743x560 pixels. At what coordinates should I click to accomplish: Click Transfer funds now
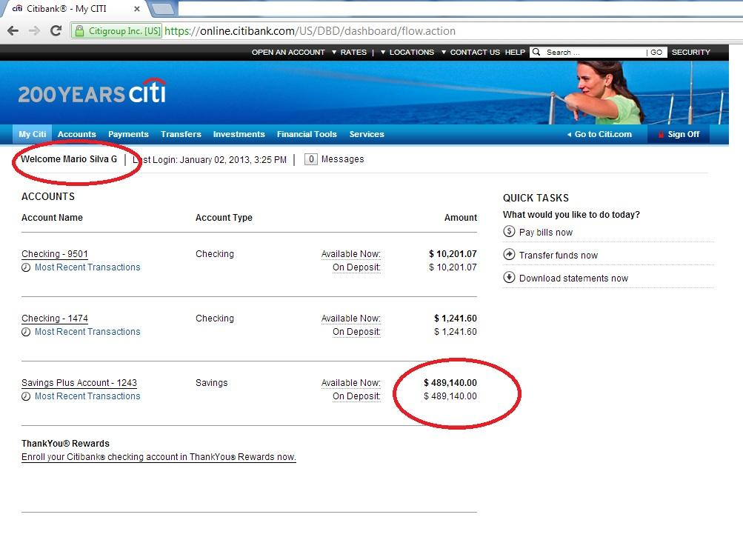pyautogui.click(x=559, y=255)
